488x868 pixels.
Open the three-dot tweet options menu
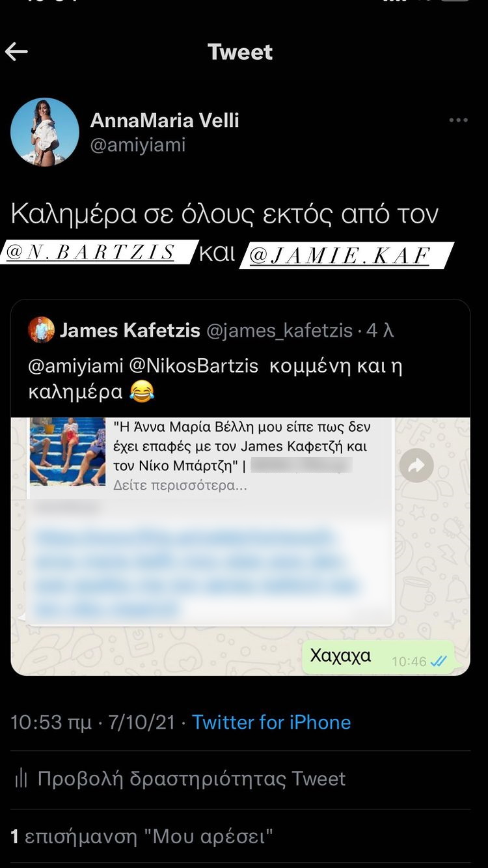458,120
